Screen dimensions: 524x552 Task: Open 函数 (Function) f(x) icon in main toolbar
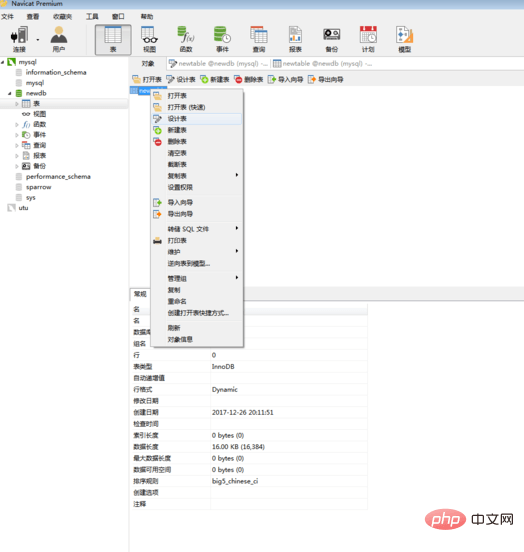(x=186, y=39)
